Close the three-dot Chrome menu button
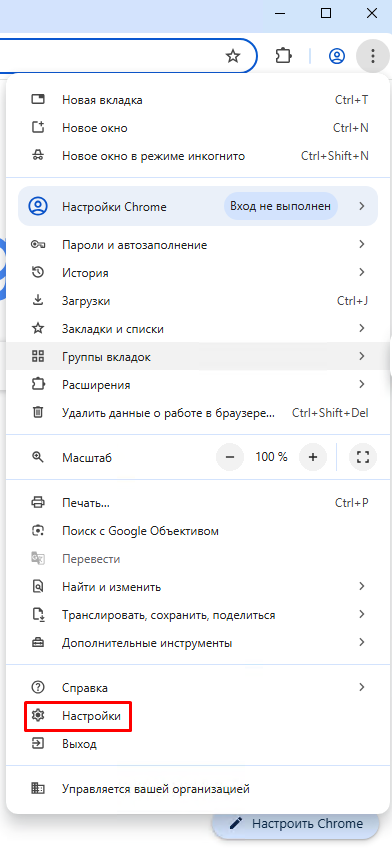The height and width of the screenshot is (854, 392). 372,56
